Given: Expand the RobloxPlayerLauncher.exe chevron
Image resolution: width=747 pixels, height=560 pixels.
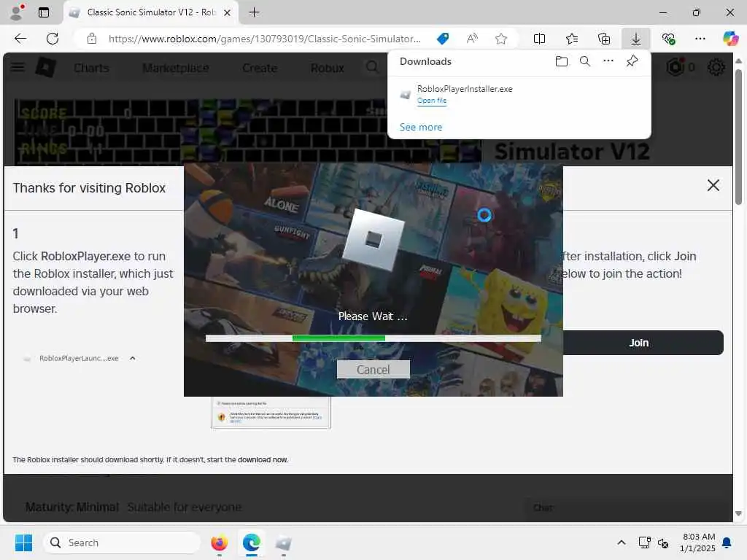Looking at the screenshot, I should 133,358.
